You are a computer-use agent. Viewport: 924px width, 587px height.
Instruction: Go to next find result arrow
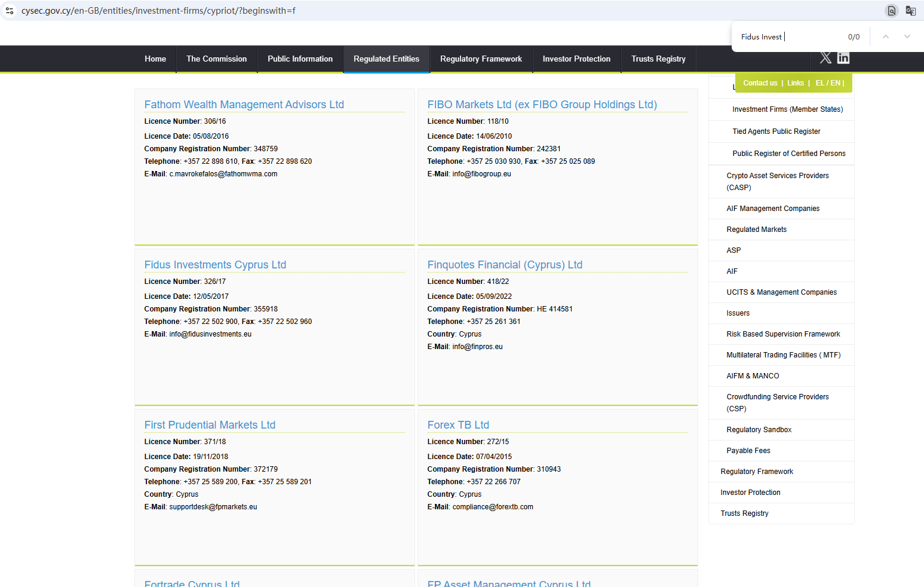click(907, 37)
